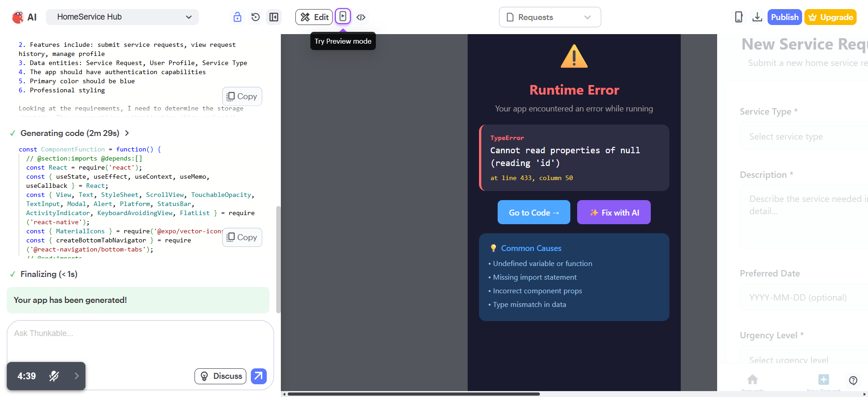This screenshot has width=868, height=397.
Task: Open the HomeService Hub project dropdown
Action: click(x=123, y=17)
